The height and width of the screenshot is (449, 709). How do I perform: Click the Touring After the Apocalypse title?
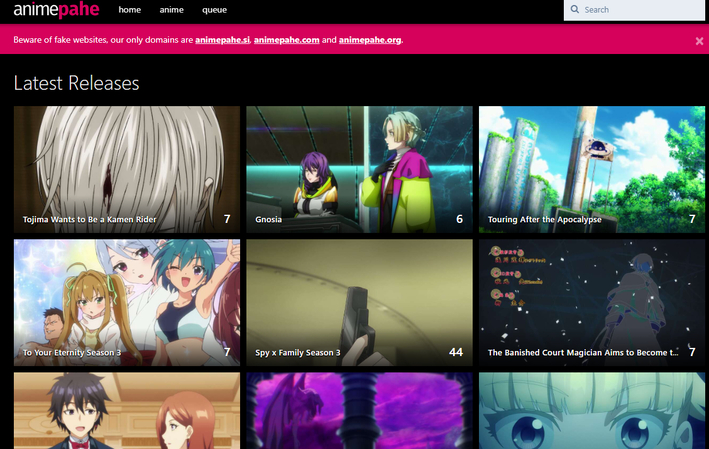pos(544,219)
